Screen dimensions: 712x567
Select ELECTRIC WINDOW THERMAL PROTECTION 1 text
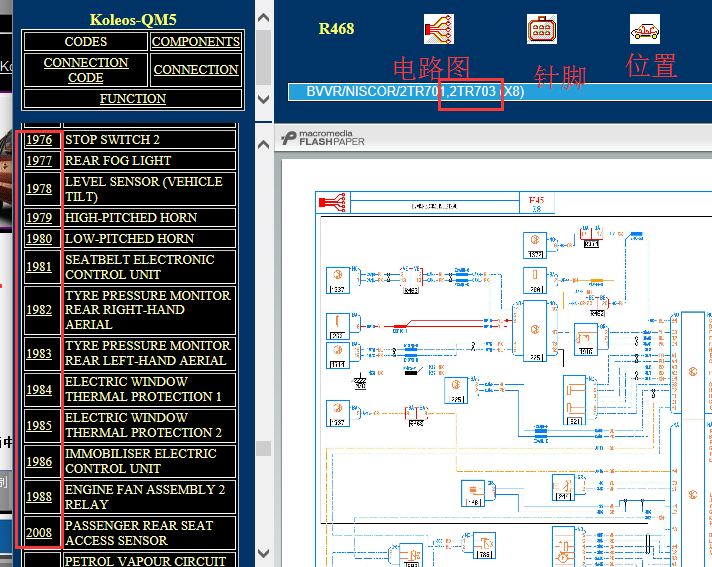143,390
